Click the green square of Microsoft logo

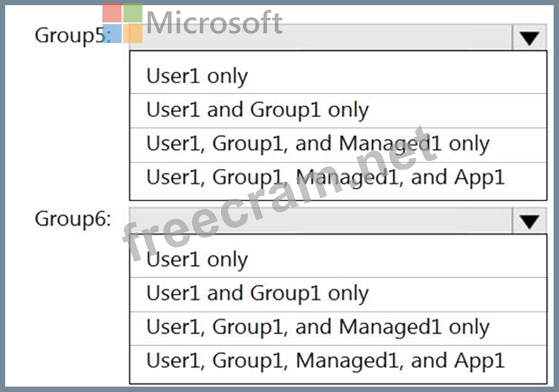coord(133,13)
